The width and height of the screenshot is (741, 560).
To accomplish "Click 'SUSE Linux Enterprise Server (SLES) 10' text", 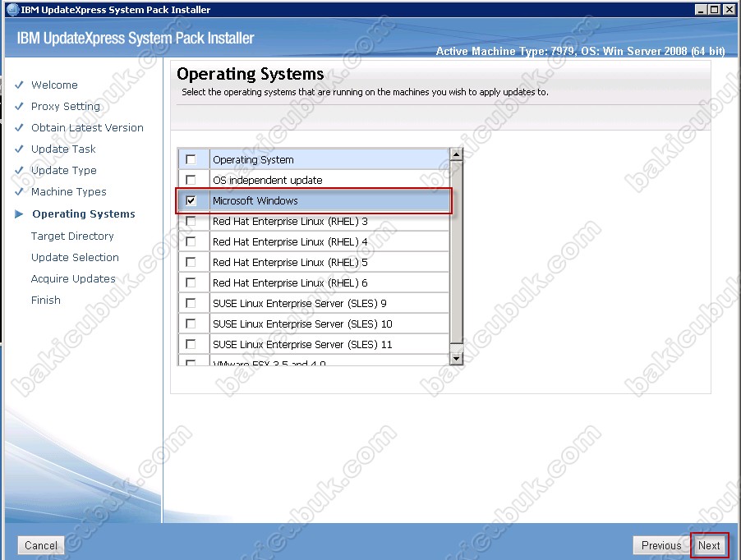I will pos(302,324).
